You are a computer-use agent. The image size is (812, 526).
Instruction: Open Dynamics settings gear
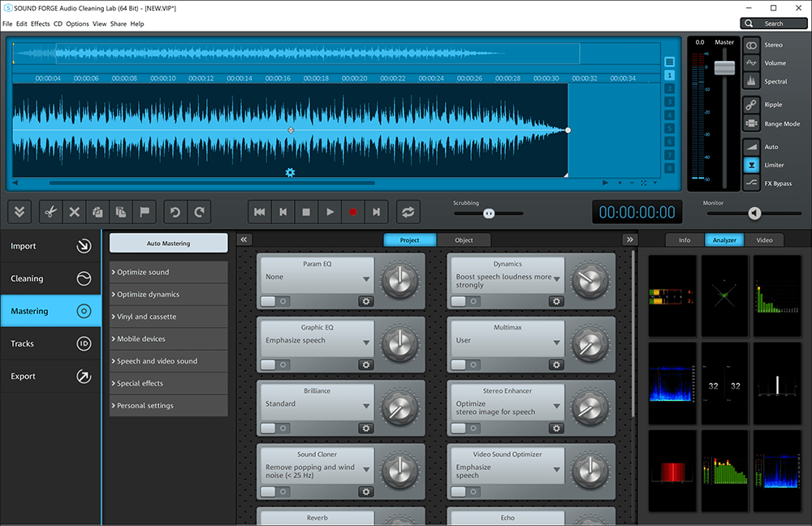(x=556, y=301)
